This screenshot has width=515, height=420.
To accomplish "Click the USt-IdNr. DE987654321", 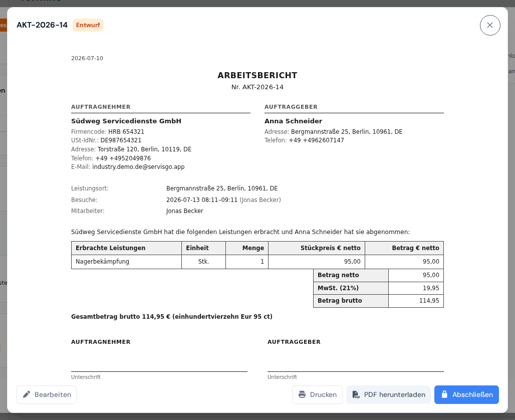I will (121, 140).
